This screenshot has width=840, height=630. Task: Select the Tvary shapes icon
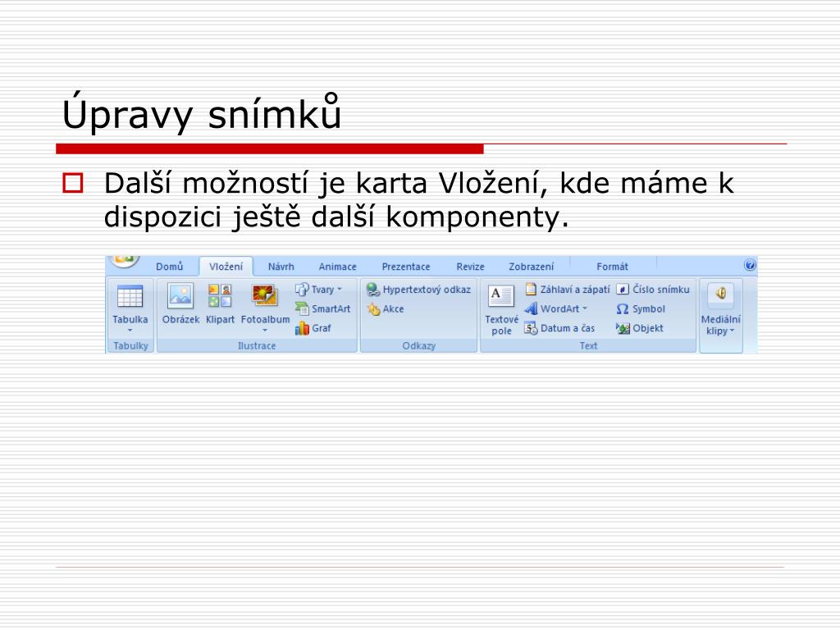click(x=302, y=290)
